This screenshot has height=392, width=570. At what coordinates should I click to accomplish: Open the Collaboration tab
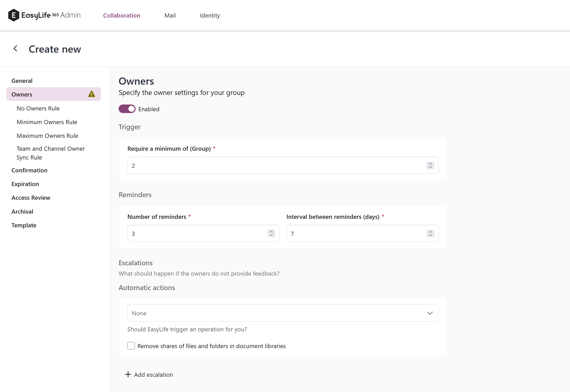click(121, 15)
